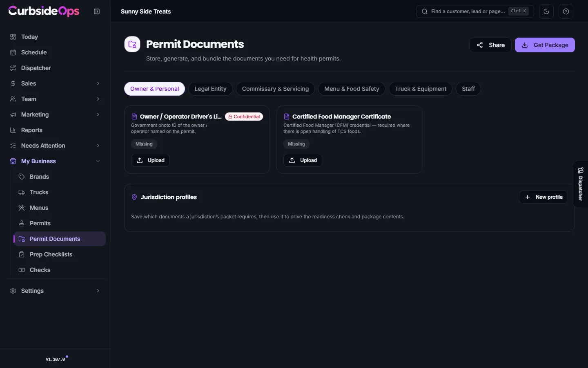Click the Missing status on Driver's License
588x368 pixels.
tap(144, 144)
